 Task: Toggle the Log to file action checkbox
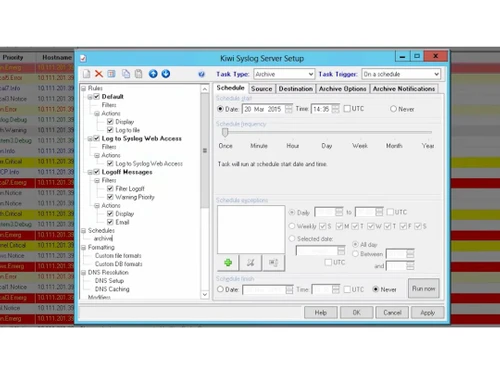click(110, 130)
